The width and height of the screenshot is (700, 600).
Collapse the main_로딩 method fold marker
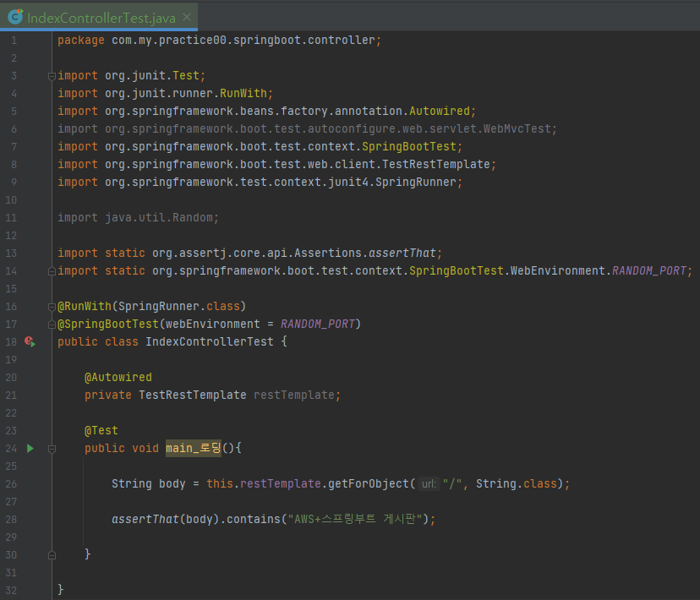tap(52, 449)
